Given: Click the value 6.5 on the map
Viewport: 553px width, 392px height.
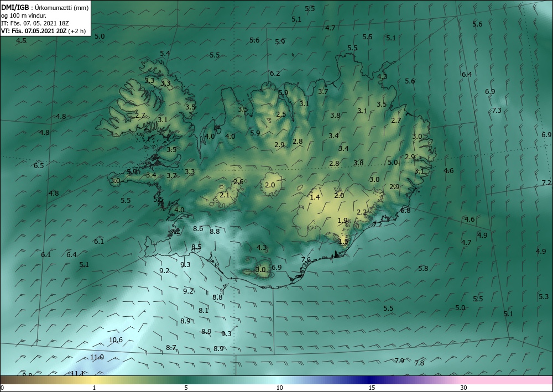Looking at the screenshot, I should (39, 165).
